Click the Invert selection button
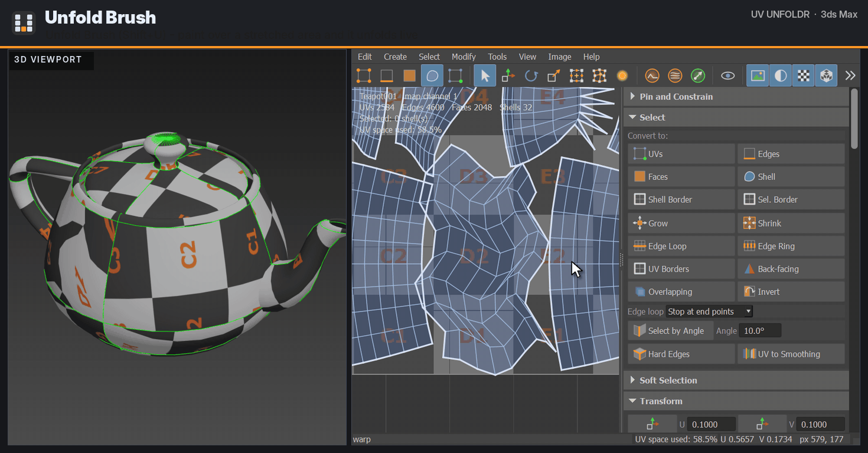 click(x=791, y=292)
